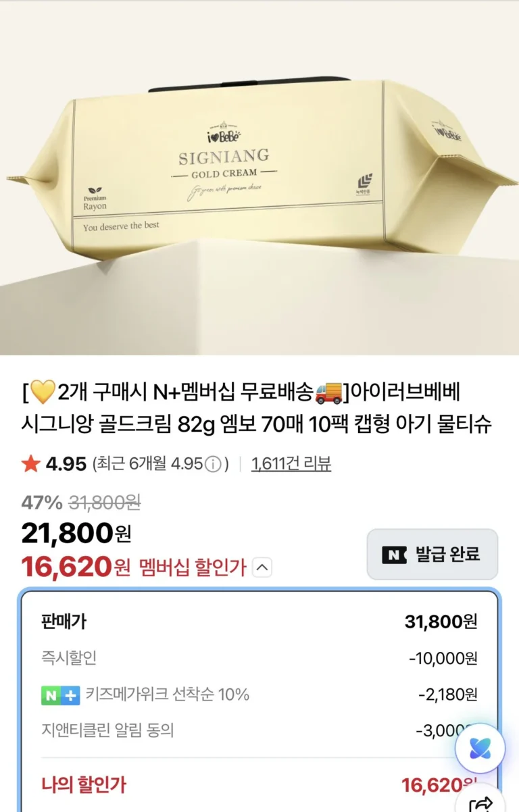Image resolution: width=519 pixels, height=812 pixels.
Task: Tap the share arrow icon at the bottom corner
Action: (483, 803)
